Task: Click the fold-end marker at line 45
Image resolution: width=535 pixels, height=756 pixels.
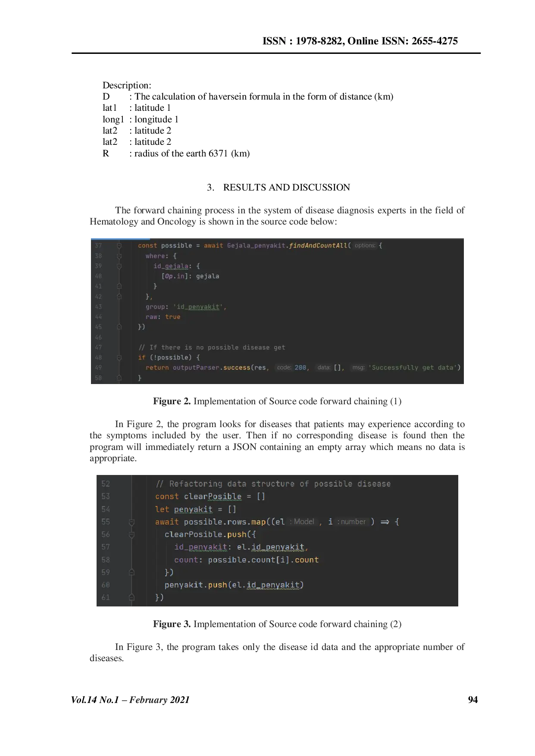Action: click(x=119, y=327)
